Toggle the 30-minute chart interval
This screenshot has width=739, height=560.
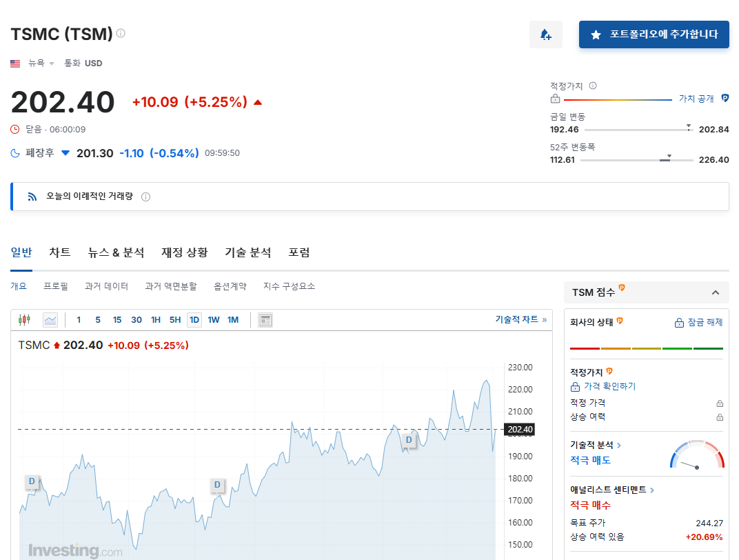(x=135, y=319)
